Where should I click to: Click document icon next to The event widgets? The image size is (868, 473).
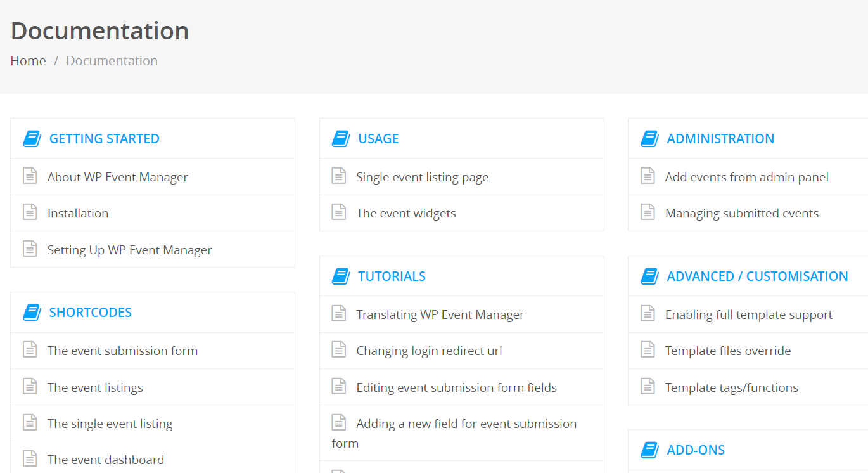coord(339,212)
